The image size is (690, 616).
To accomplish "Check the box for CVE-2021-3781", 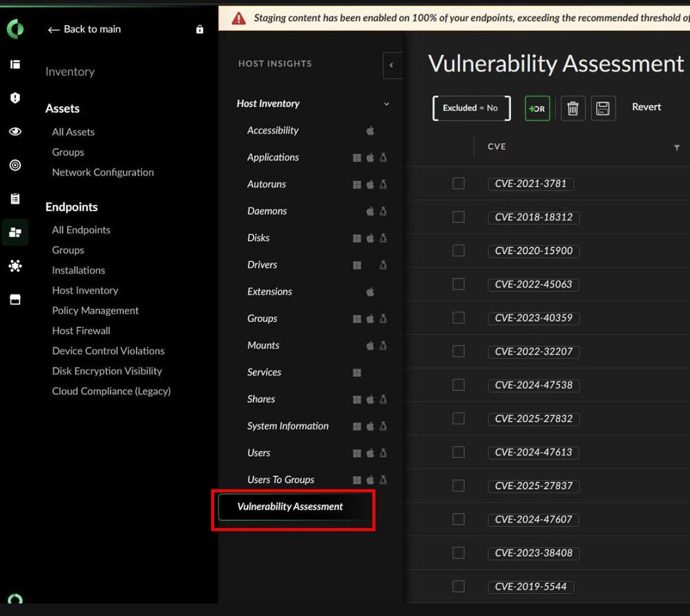I will point(459,184).
